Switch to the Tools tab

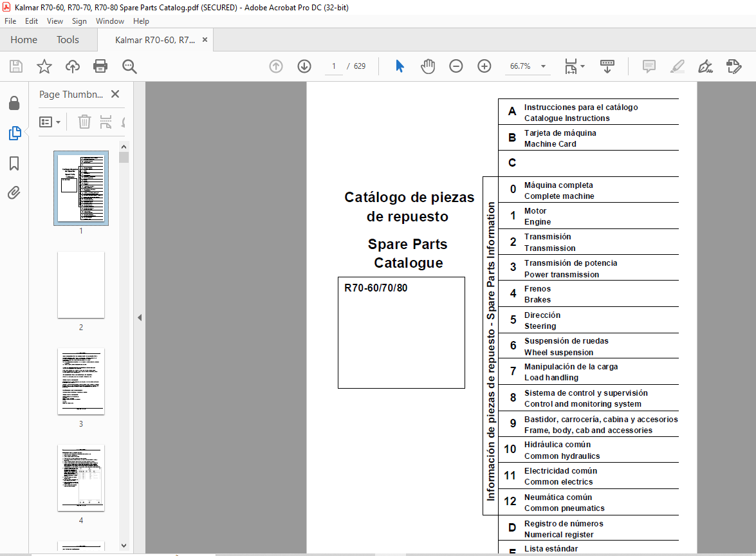click(x=68, y=39)
